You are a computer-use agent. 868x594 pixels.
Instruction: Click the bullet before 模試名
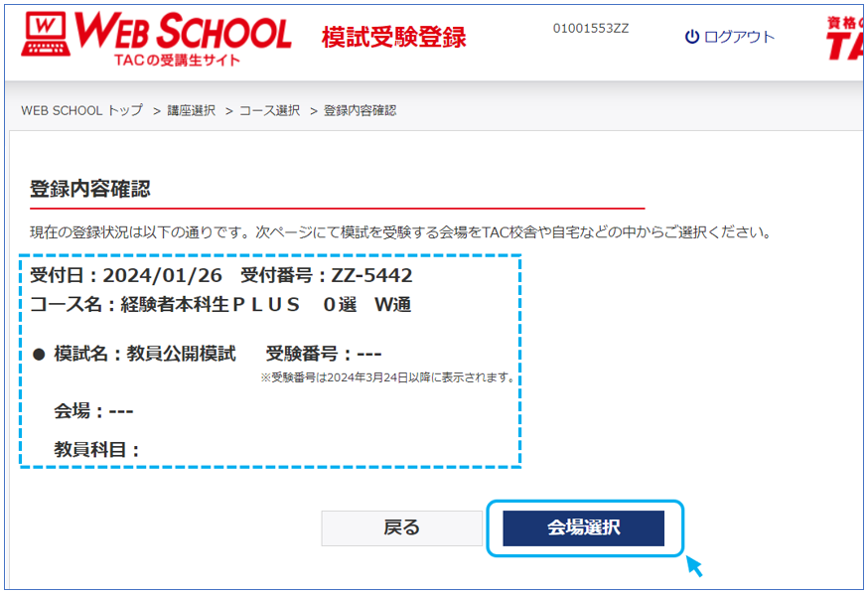click(39, 355)
